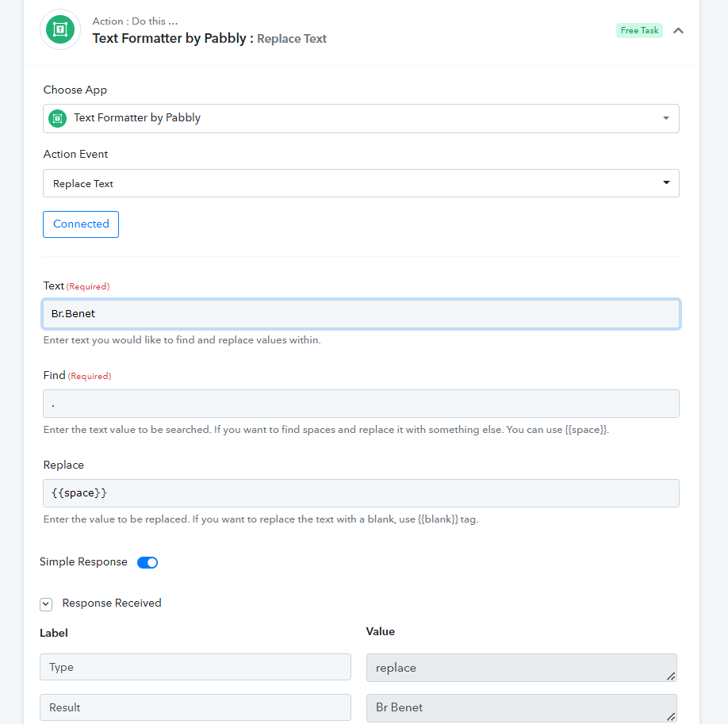Collapse the action step with the up chevron

pyautogui.click(x=678, y=31)
